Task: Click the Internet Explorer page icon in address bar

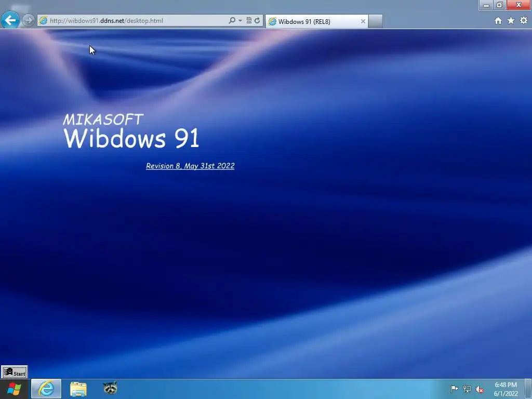Action: pos(43,20)
